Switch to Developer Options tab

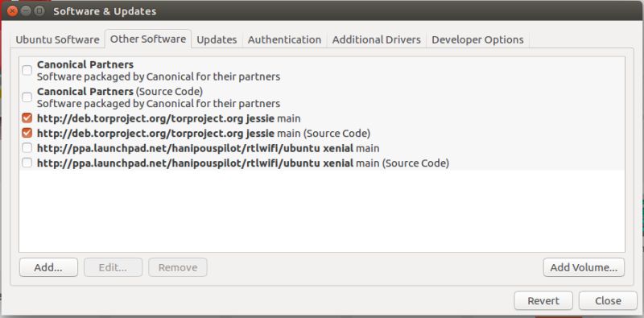click(477, 40)
